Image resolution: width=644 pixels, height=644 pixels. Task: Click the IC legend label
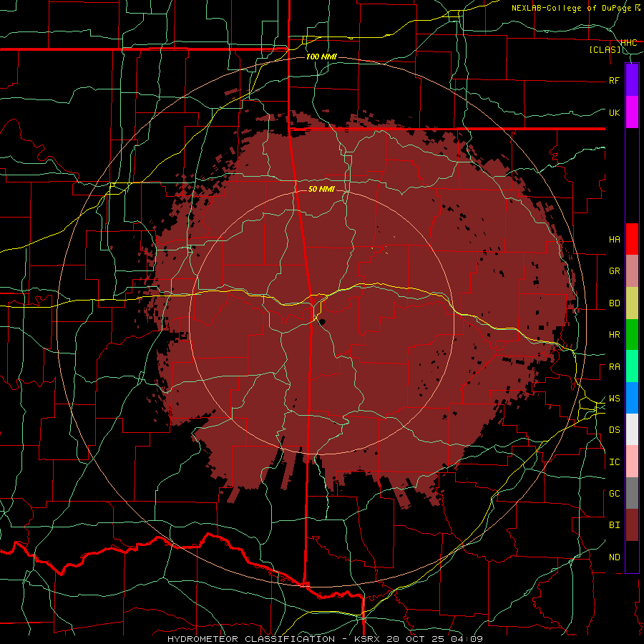coord(615,462)
